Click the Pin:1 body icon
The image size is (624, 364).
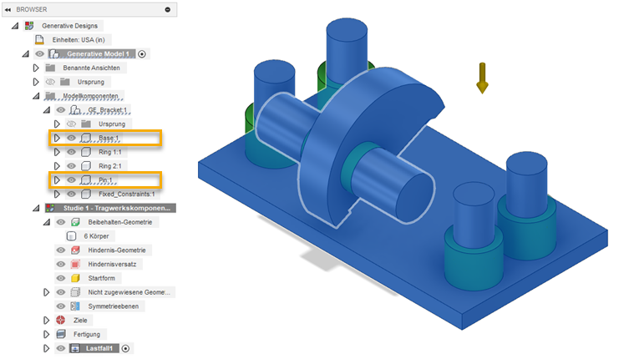pos(85,180)
